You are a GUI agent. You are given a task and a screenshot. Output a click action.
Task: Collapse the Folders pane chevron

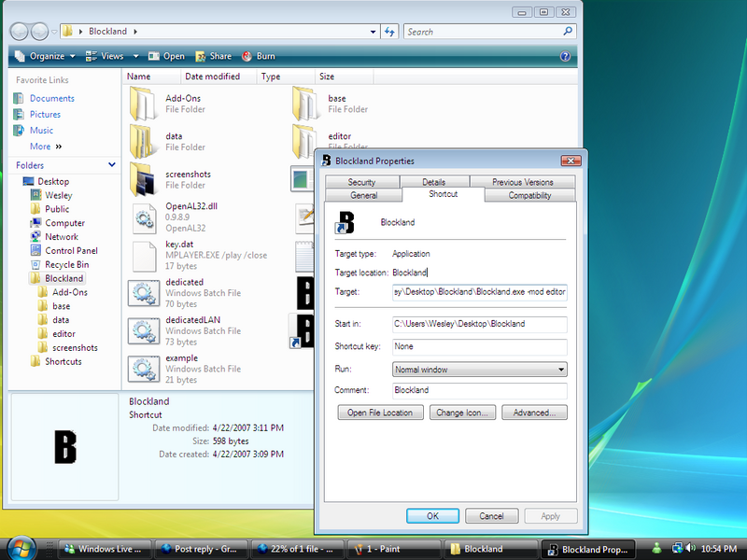112,165
